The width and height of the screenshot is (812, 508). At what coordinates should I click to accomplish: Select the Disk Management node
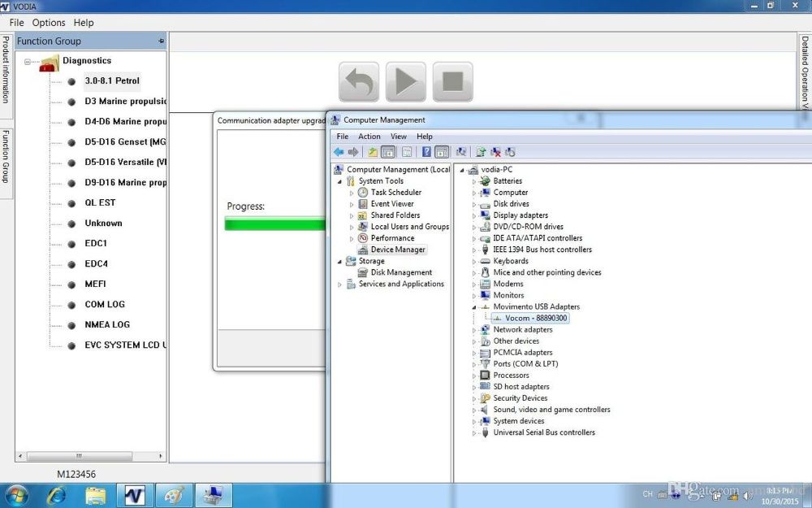pyautogui.click(x=401, y=272)
